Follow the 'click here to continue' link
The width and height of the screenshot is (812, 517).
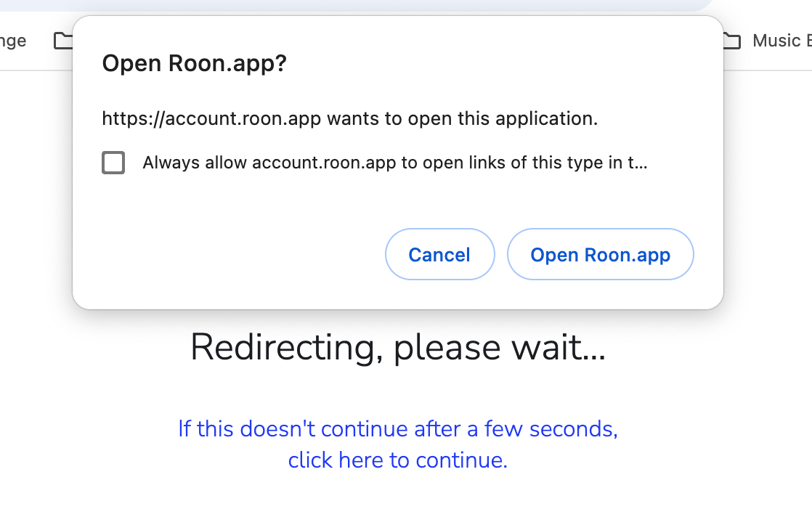coord(398,460)
